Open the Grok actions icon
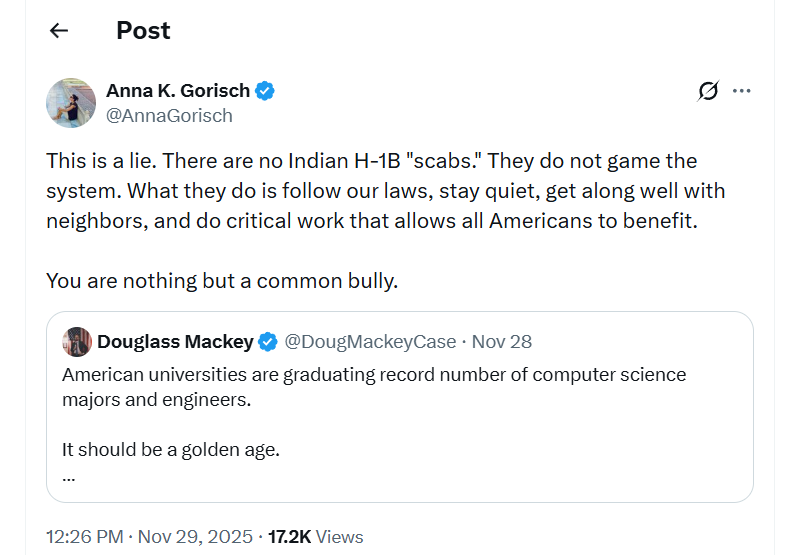 point(708,91)
